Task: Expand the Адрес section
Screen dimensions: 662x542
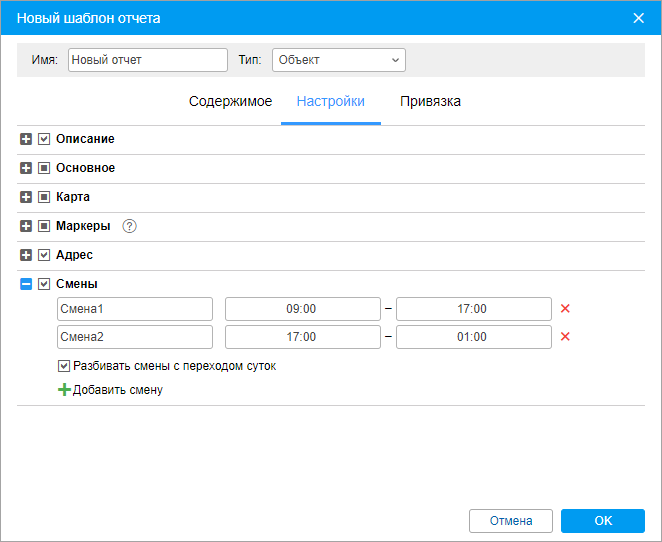Action: (x=26, y=255)
